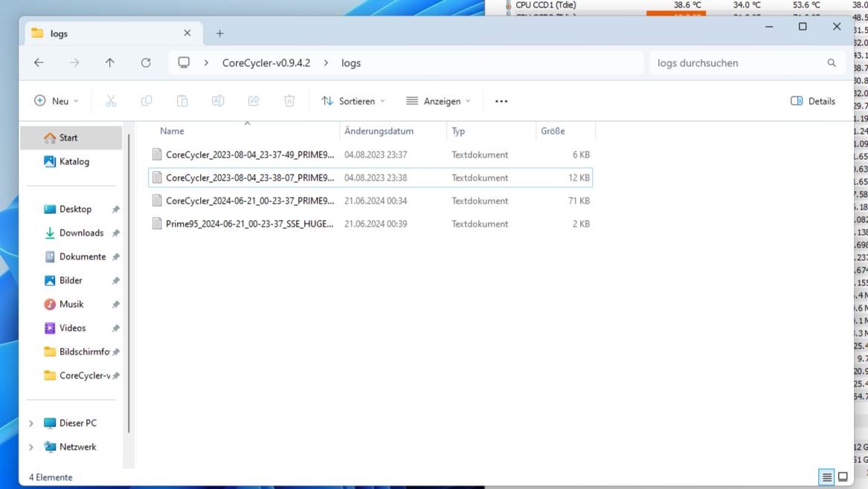Expand chevron after PC icon in address bar
Screen dimensions: 868x489
point(207,63)
